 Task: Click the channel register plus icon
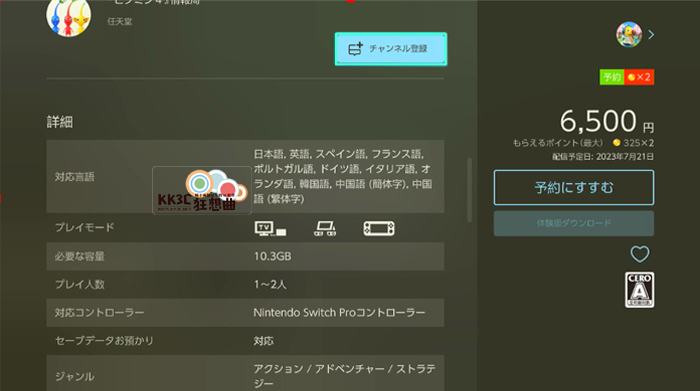(x=355, y=49)
